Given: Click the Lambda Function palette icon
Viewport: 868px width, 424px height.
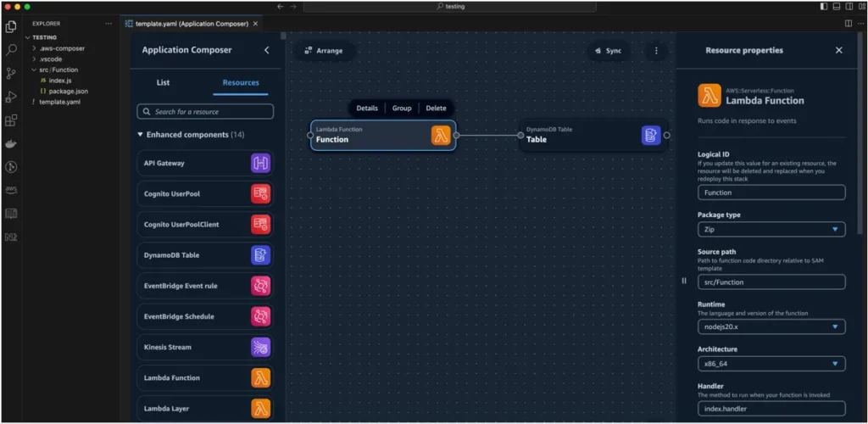Looking at the screenshot, I should tap(261, 378).
